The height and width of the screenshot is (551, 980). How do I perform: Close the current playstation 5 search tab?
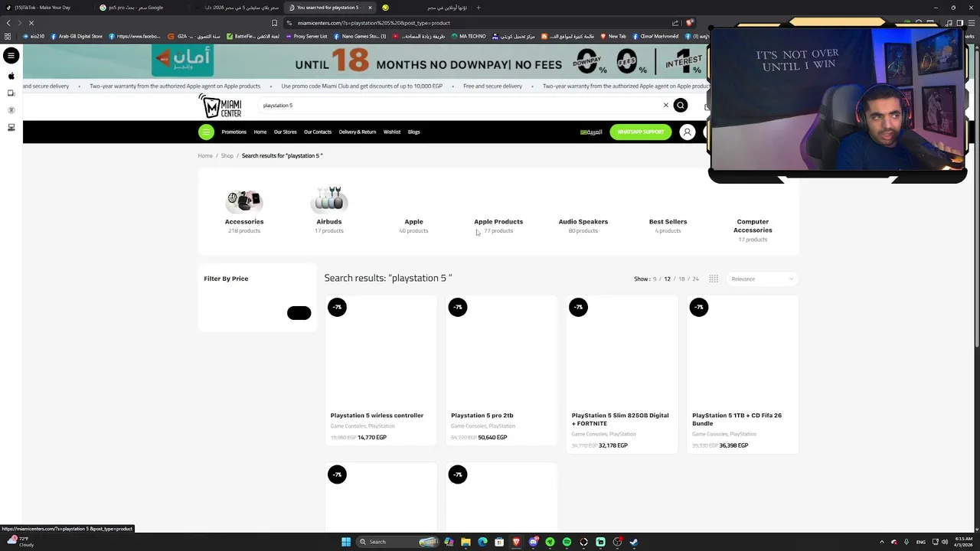pyautogui.click(x=370, y=8)
